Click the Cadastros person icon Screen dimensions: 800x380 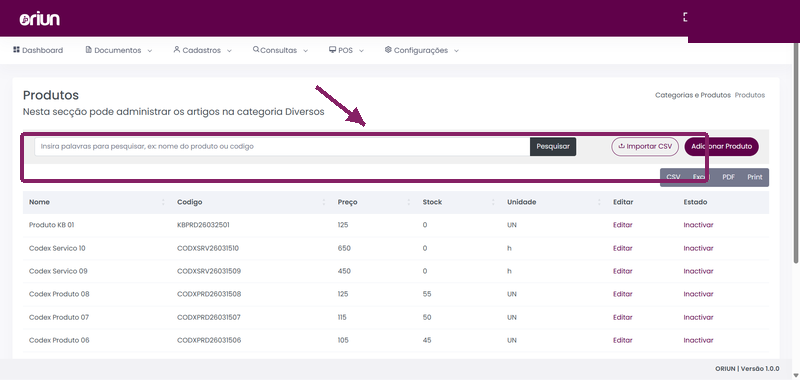click(177, 50)
